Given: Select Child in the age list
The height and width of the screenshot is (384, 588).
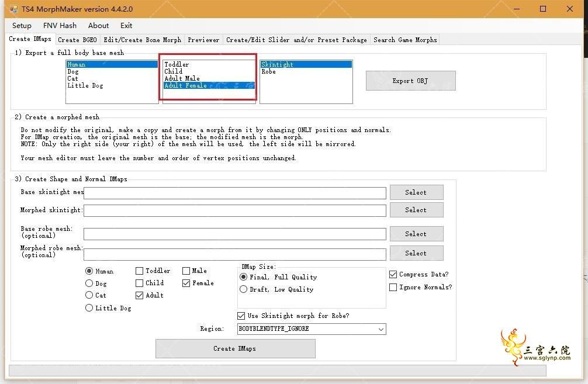Looking at the screenshot, I should pyautogui.click(x=209, y=71).
